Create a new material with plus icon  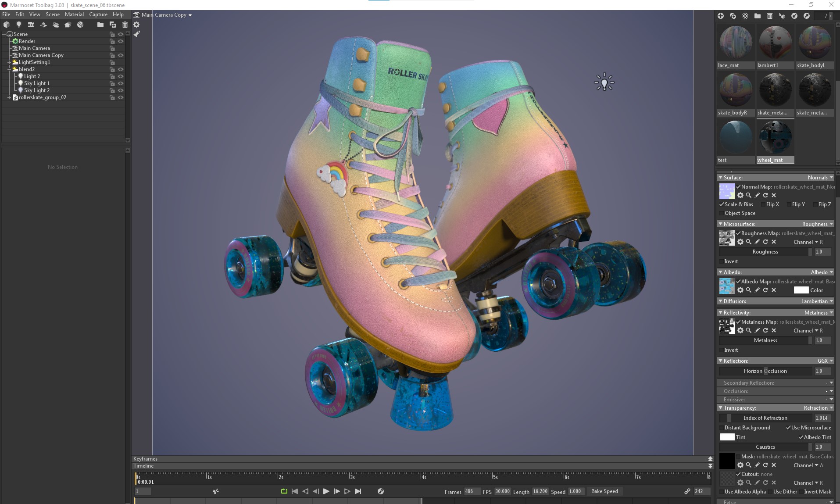[720, 16]
